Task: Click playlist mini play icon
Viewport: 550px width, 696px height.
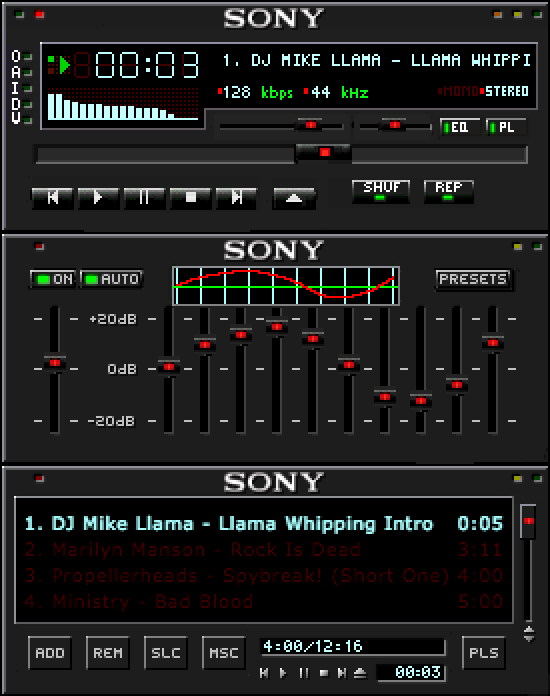Action: tap(283, 673)
